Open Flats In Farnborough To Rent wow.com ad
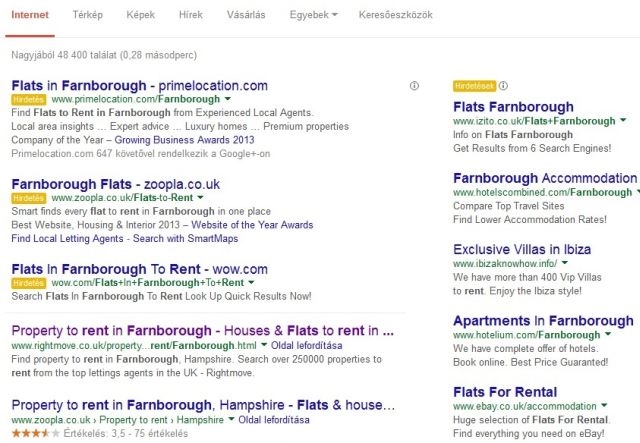The image size is (640, 443). pos(140,269)
